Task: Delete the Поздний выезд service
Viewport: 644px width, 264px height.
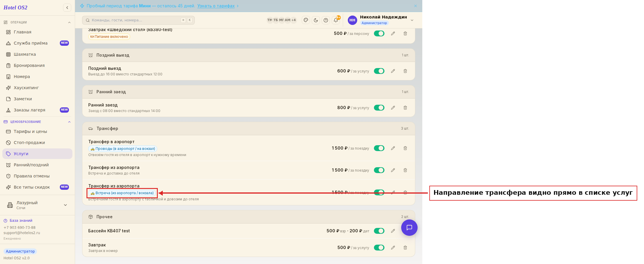Action: coord(405,71)
